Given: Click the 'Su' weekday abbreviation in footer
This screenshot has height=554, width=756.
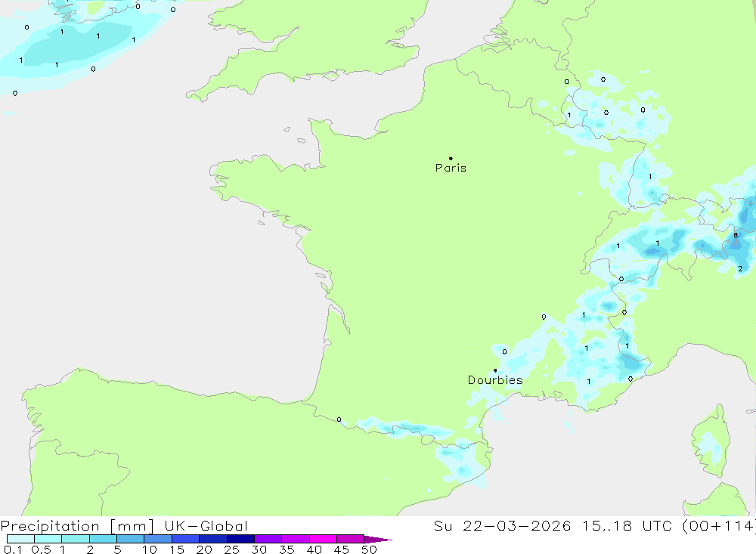Looking at the screenshot, I should coord(442,526).
